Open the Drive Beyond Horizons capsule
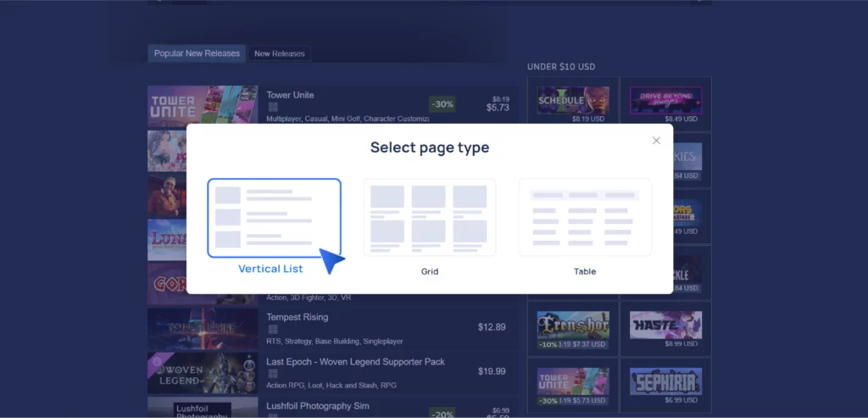 (665, 101)
